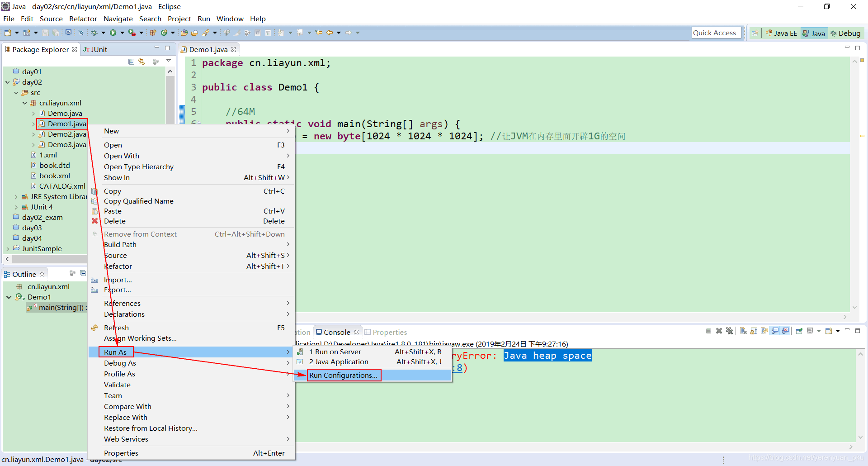Toggle Show Console on Standard Error
Image resolution: width=868 pixels, height=466 pixels.
[785, 331]
